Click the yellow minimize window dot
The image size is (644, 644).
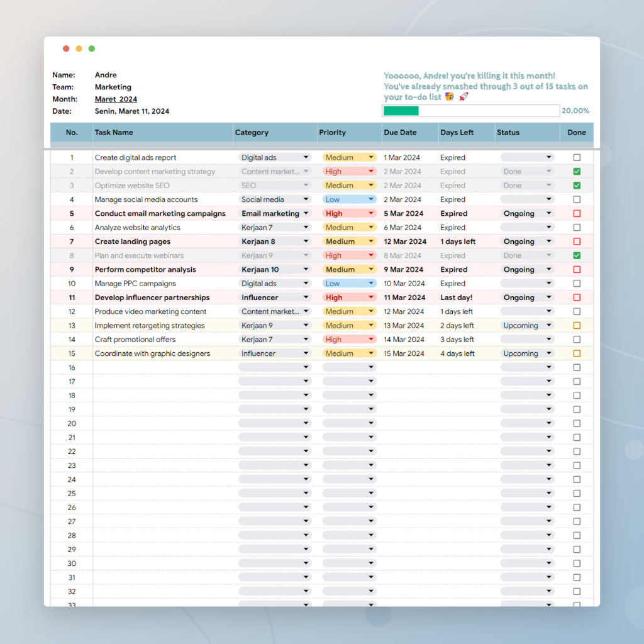[x=79, y=48]
